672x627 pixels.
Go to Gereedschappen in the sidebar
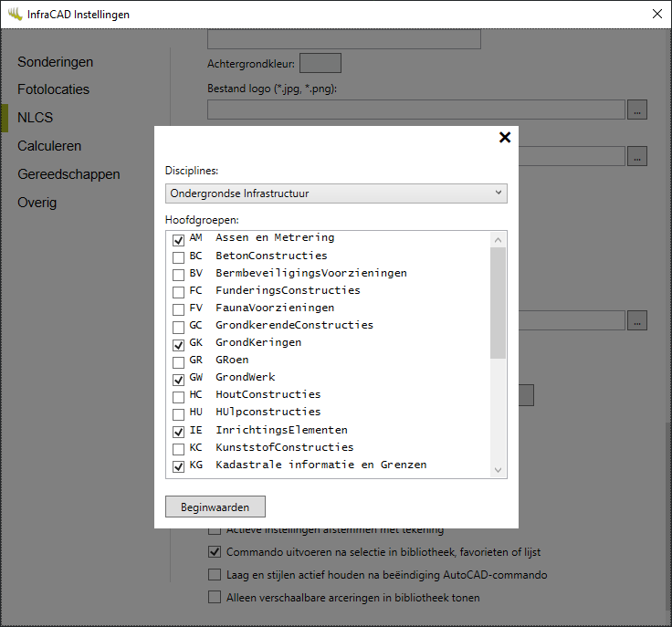68,174
